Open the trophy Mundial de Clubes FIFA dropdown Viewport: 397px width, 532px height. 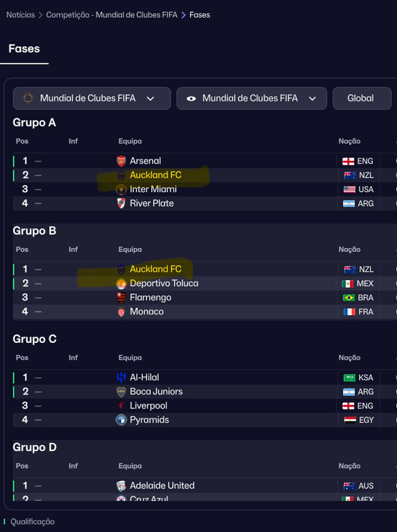point(92,98)
